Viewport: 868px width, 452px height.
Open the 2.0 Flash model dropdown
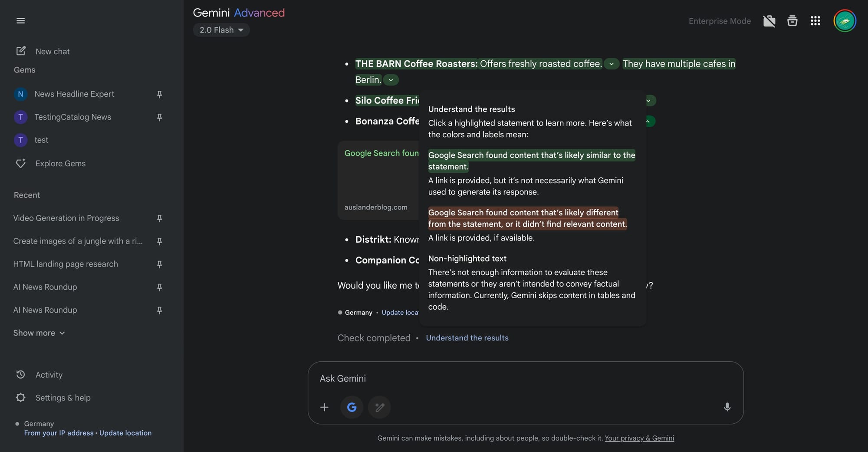pos(221,30)
